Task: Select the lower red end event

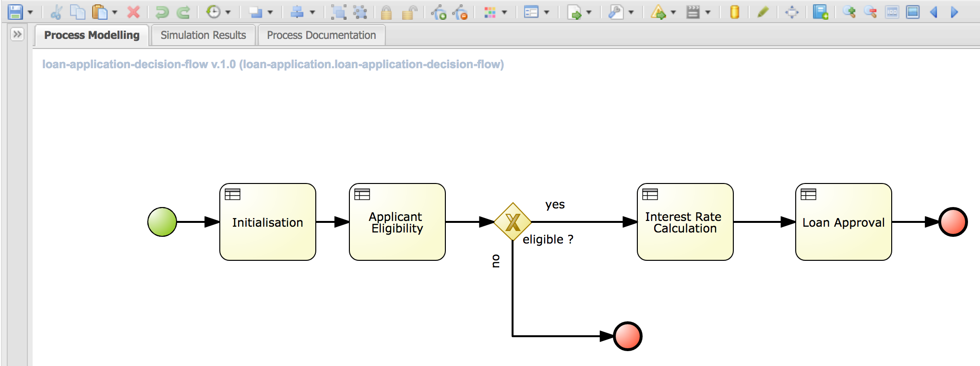Action: pos(628,336)
